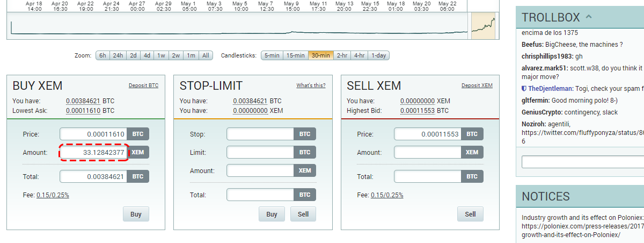Click username Beefus in Trollbox
Screen dimensions: 644x243
[533, 44]
